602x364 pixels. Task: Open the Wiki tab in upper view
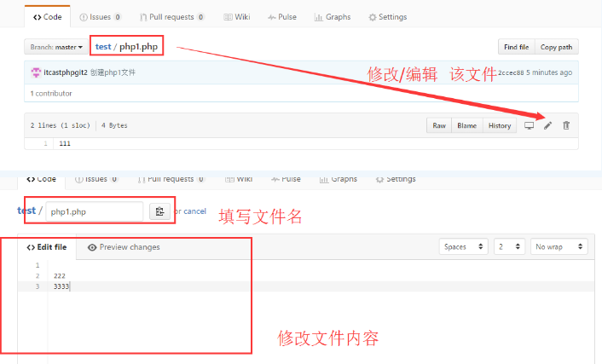click(x=237, y=17)
